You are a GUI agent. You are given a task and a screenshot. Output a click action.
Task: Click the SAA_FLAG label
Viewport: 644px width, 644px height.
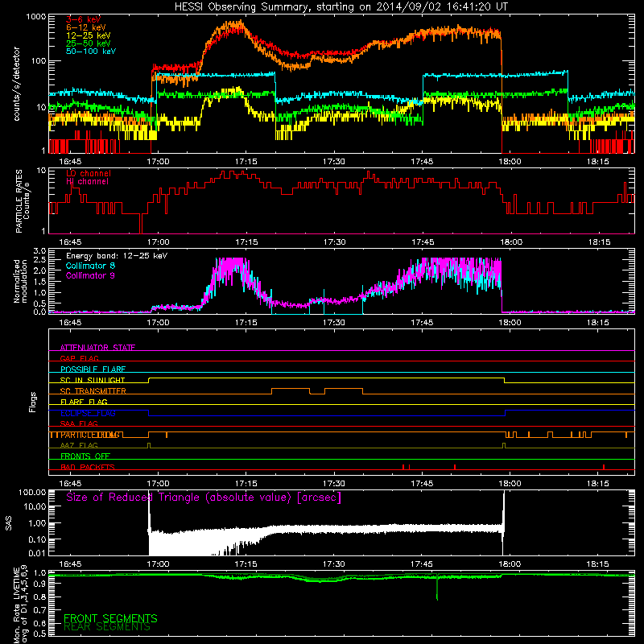pos(79,423)
